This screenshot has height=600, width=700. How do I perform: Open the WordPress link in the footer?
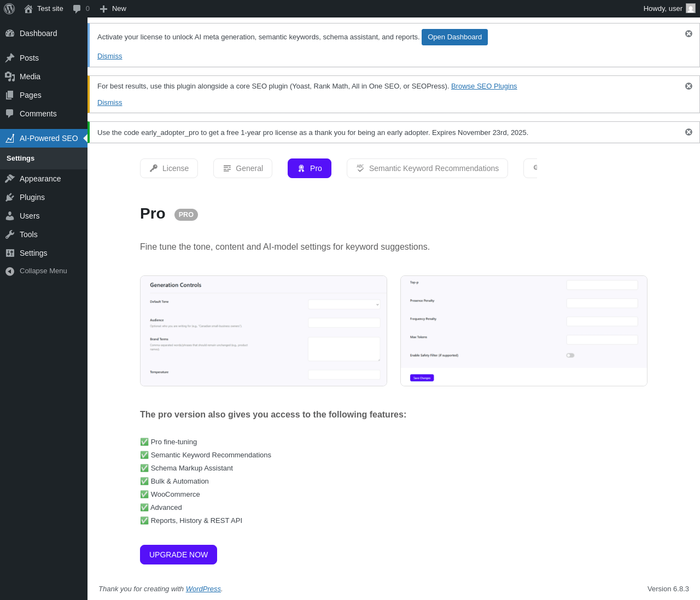coord(203,589)
